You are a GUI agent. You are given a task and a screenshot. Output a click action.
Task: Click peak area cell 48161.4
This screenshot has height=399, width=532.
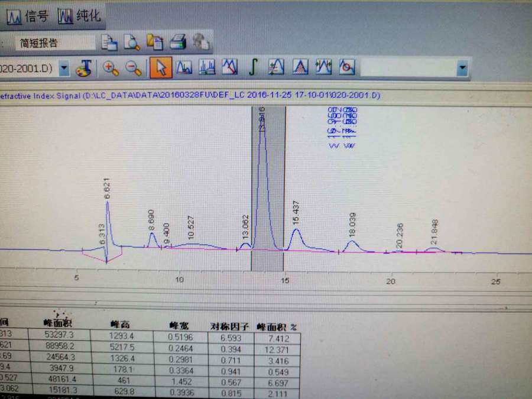(62, 379)
